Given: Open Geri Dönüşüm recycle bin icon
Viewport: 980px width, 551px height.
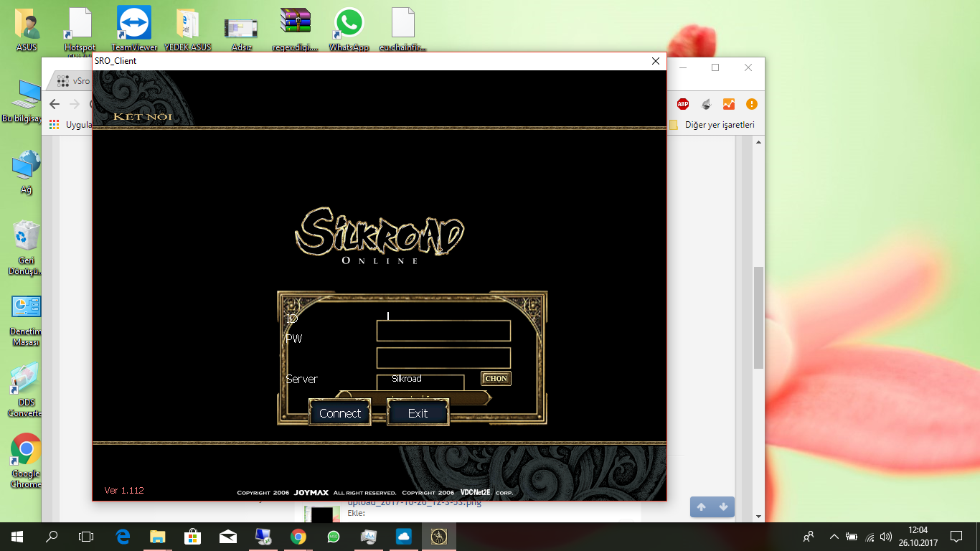Looking at the screenshot, I should click(x=26, y=248).
